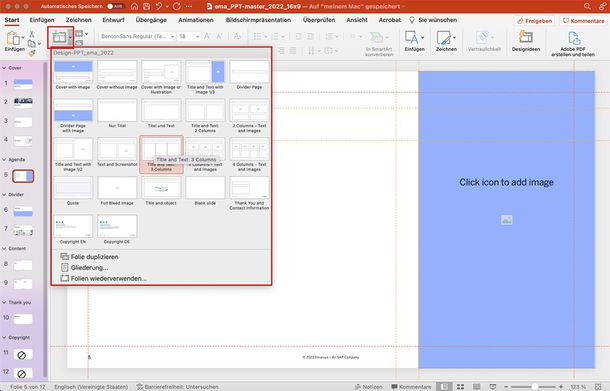
Task: Choose Folie duplizieren menu entry
Action: tap(89, 257)
